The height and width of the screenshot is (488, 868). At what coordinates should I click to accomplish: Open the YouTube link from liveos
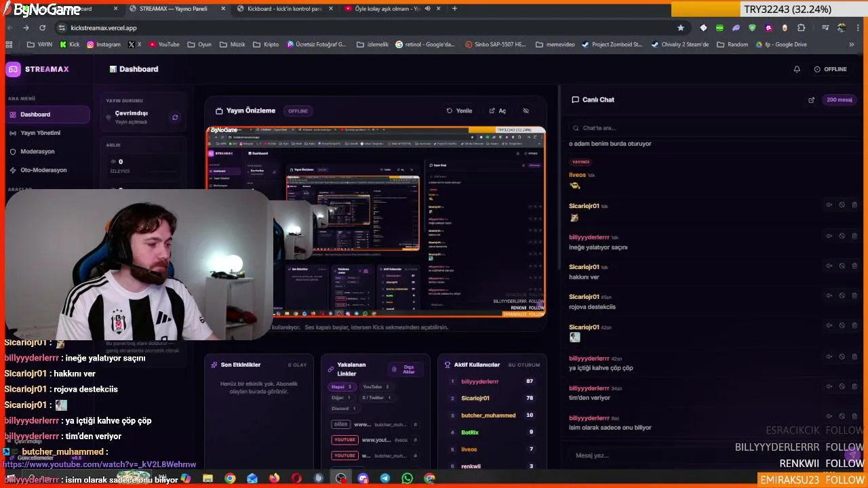pyautogui.click(x=376, y=440)
